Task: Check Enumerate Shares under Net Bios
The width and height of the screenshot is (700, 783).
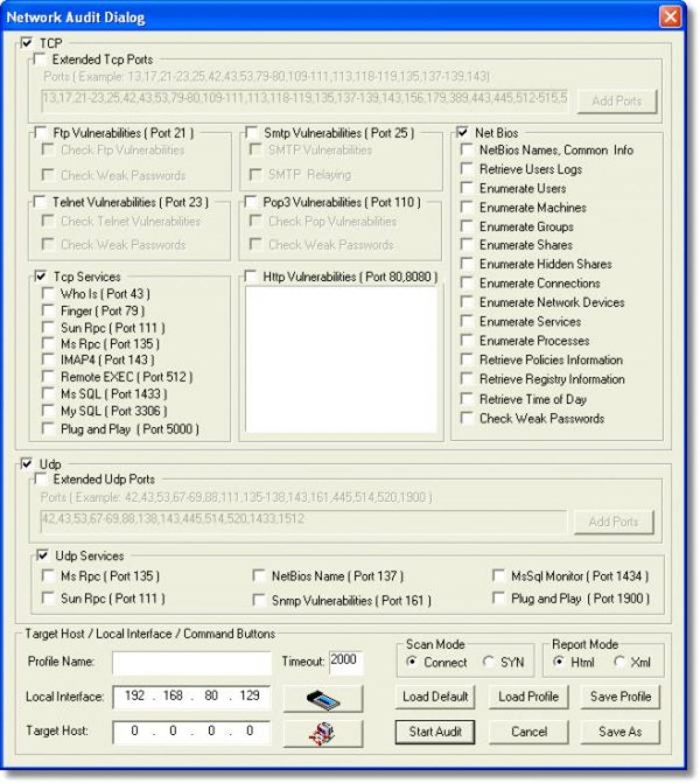Action: tap(467, 244)
